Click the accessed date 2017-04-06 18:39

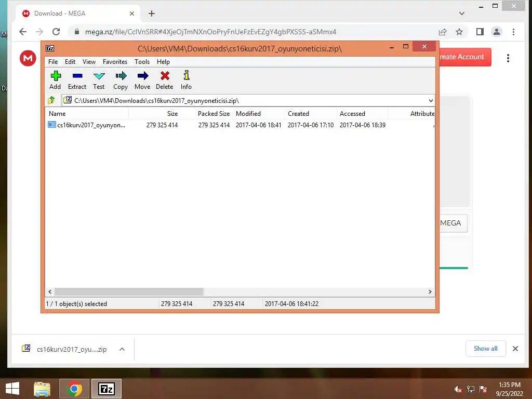pyautogui.click(x=362, y=125)
